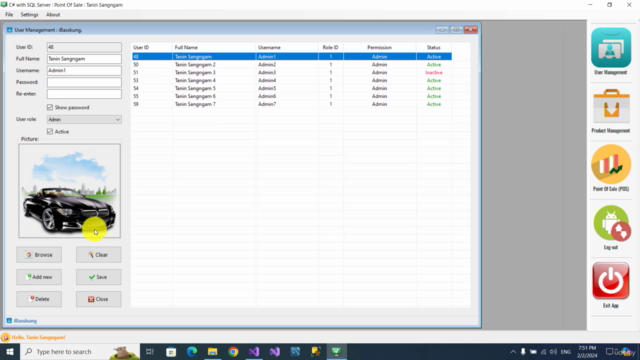Click the Close button in form

click(98, 299)
